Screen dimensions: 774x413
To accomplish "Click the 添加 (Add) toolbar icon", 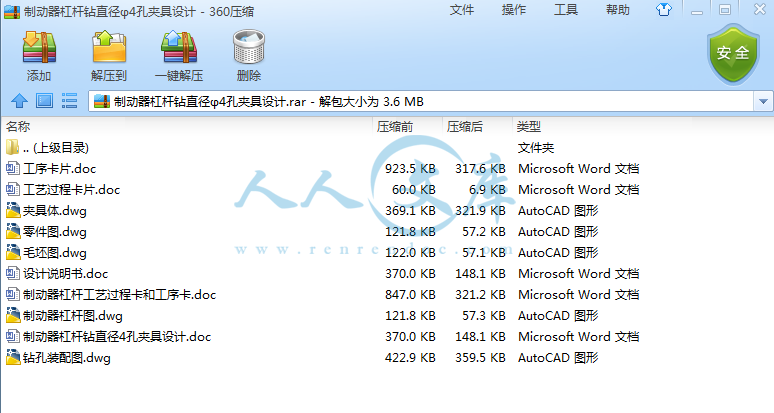I will pos(39,47).
